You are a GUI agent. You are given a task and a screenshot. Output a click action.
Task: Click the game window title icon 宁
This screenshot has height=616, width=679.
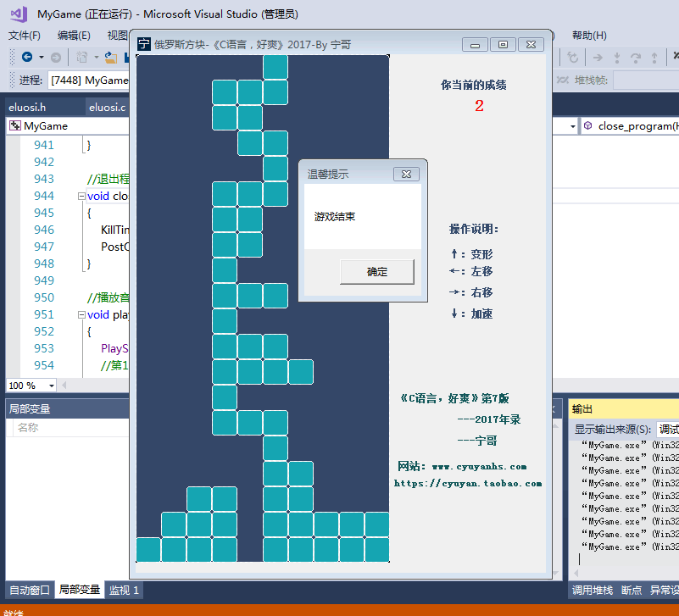tap(144, 44)
